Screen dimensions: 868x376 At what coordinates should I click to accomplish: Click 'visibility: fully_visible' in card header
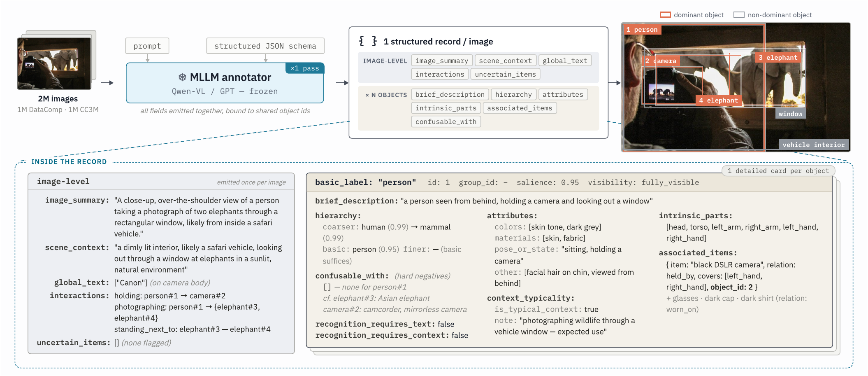click(643, 182)
